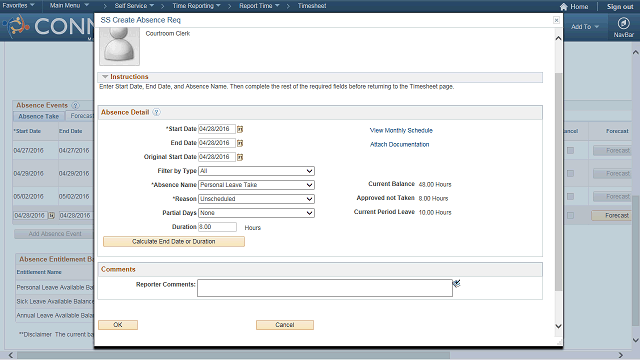
Task: Close the SS Create Absence Req dialog
Action: pyautogui.click(x=556, y=20)
